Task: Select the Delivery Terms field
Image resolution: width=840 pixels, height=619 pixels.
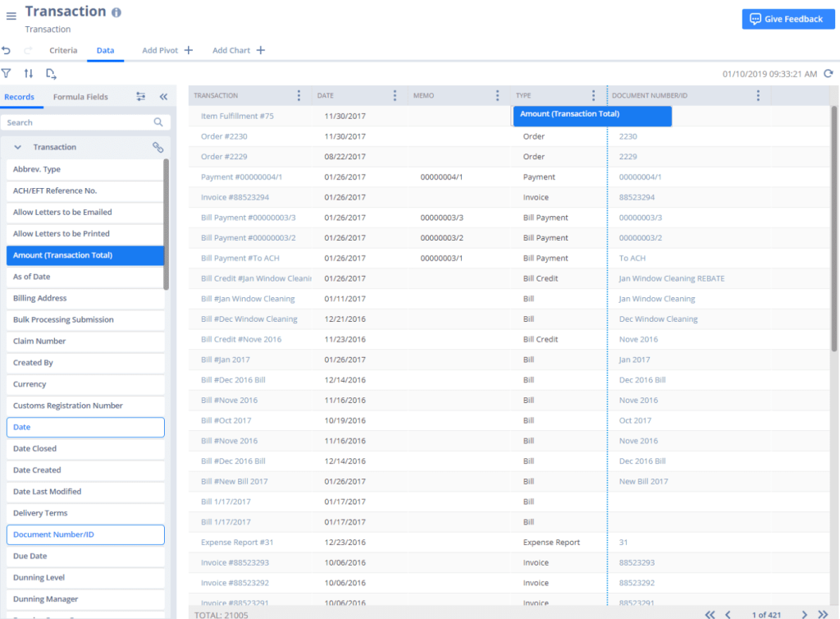Action: point(85,513)
